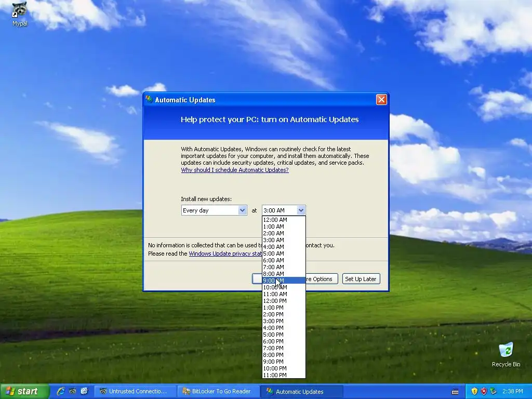The image size is (532, 399).
Task: Choose 2:00 PM from the time list
Action: [x=284, y=314]
